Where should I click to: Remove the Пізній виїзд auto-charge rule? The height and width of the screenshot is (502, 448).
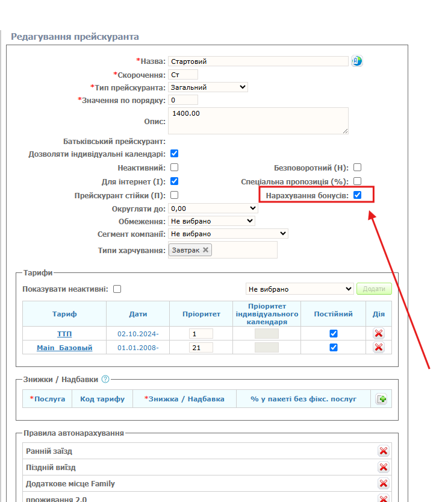(x=383, y=468)
